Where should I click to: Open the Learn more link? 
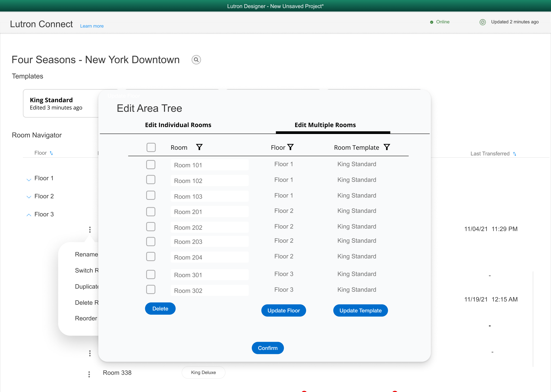pyautogui.click(x=92, y=26)
